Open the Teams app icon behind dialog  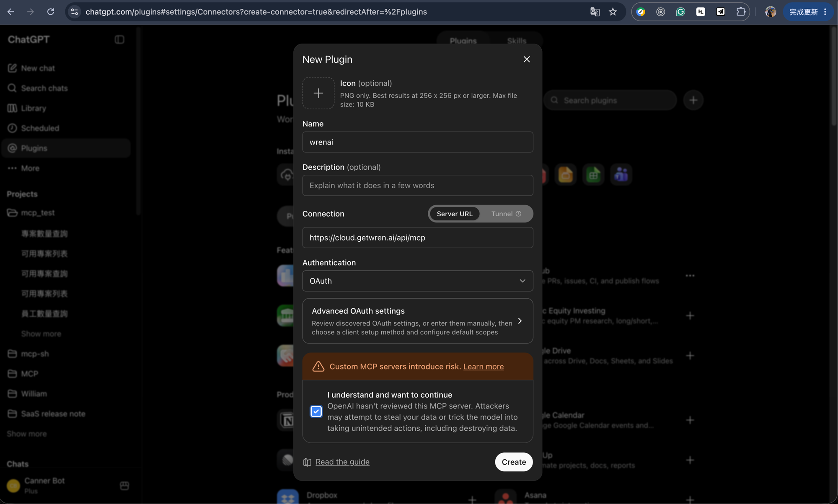(x=621, y=174)
